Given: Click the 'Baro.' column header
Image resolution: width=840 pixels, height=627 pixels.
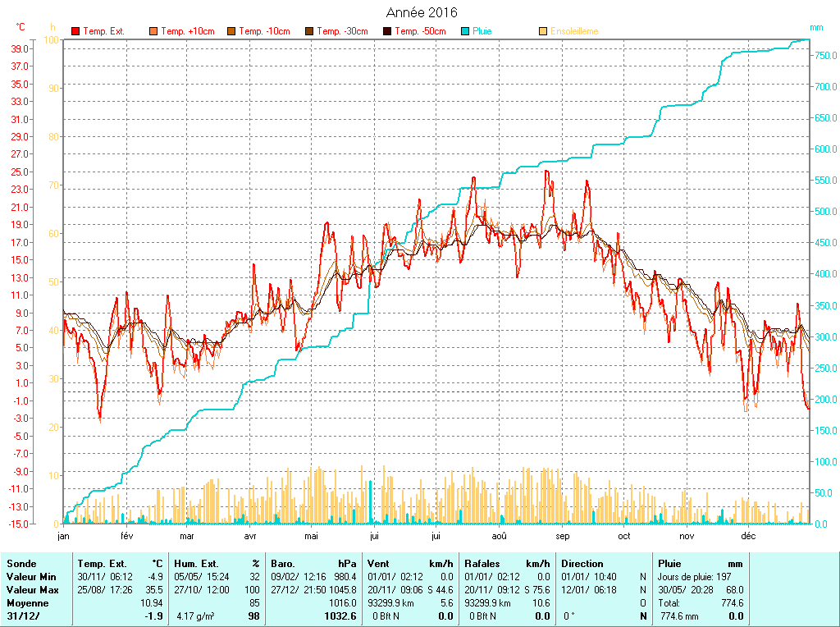Looking at the screenshot, I should 284,564.
